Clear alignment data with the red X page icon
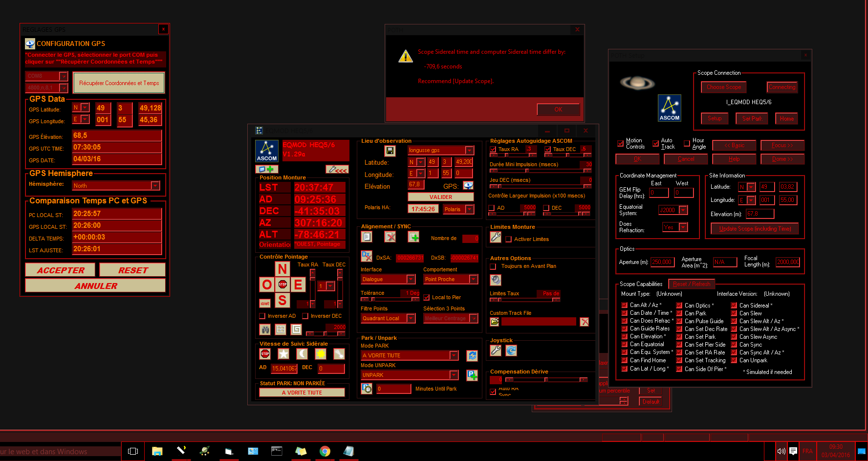 (x=390, y=237)
